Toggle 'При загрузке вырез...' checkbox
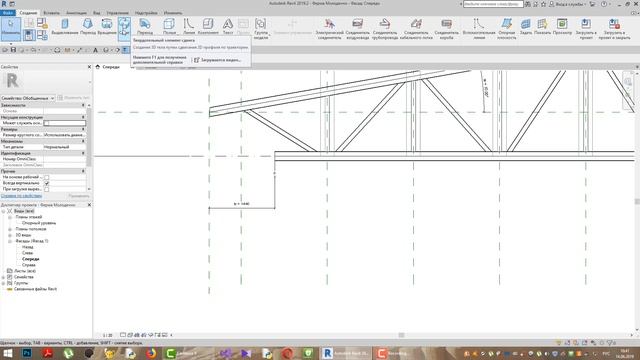Image resolution: width=640 pixels, height=360 pixels. click(x=46, y=189)
